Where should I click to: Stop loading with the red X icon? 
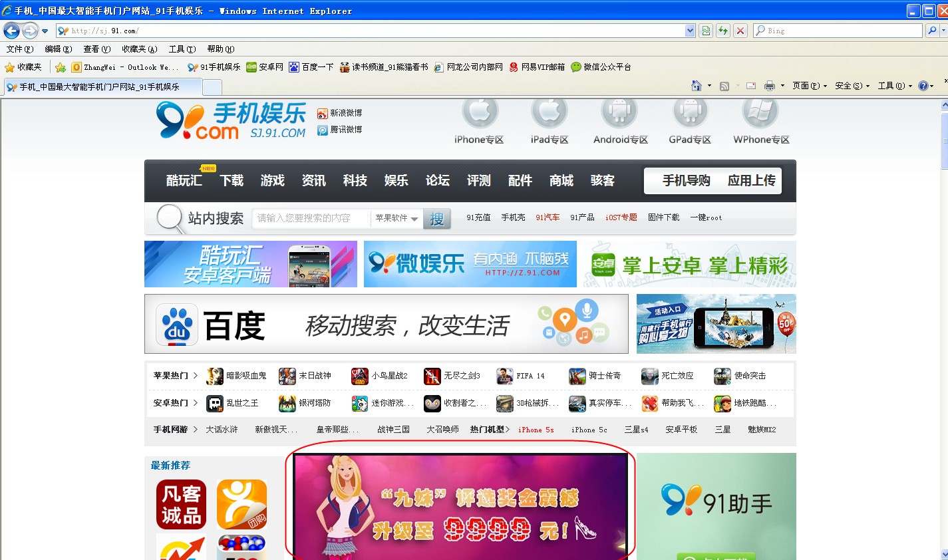[740, 31]
